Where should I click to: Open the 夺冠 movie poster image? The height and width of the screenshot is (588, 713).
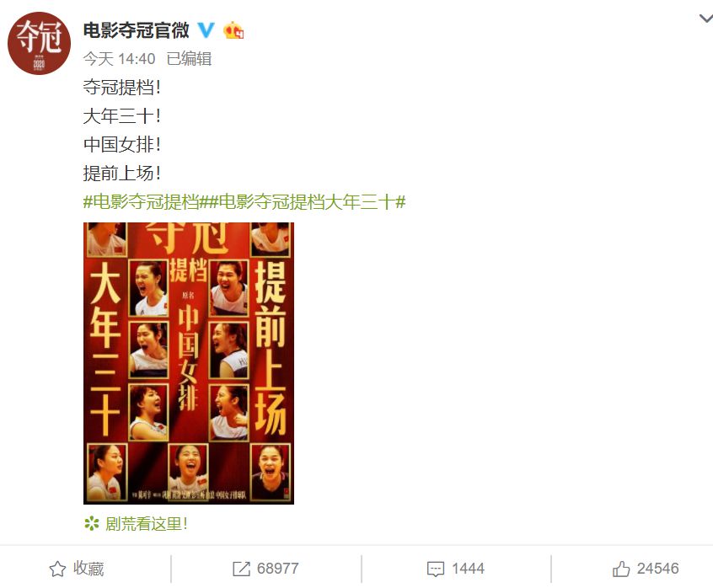click(x=189, y=363)
